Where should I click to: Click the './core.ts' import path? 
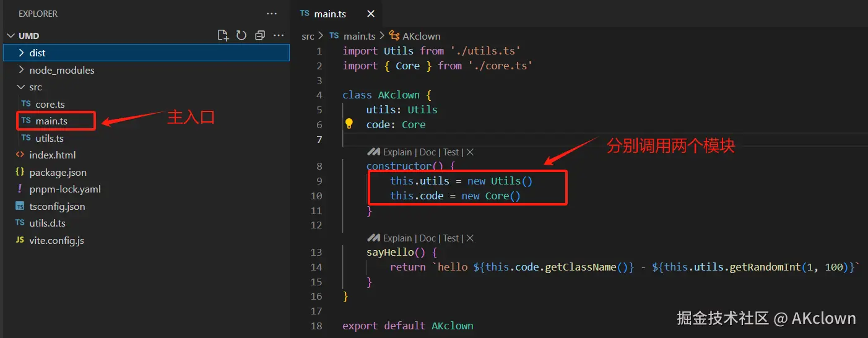click(x=500, y=66)
